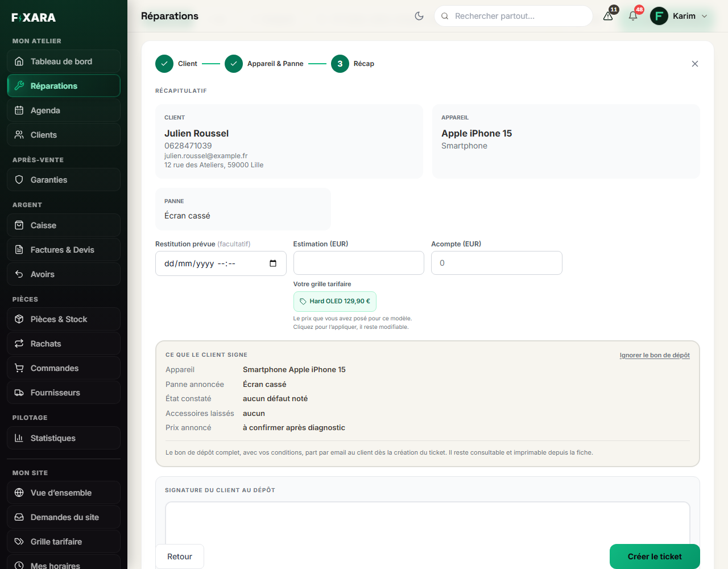
Task: Apply the Hard OLED 129,90 € price
Action: pyautogui.click(x=335, y=301)
